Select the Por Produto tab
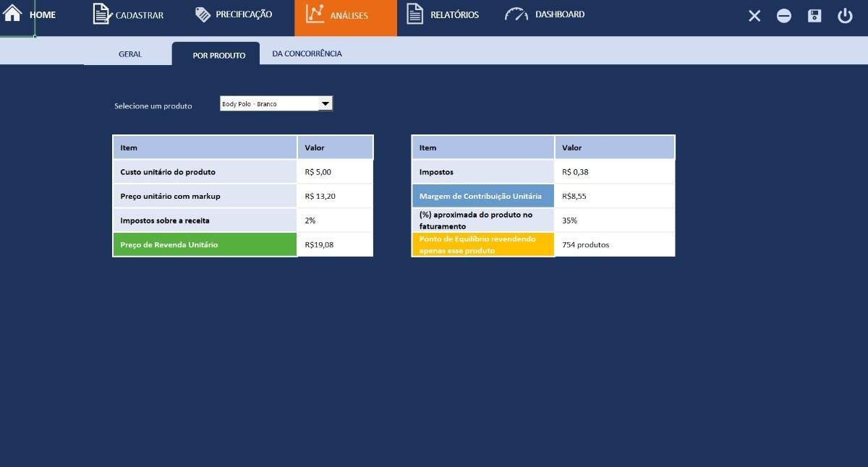 pos(218,55)
